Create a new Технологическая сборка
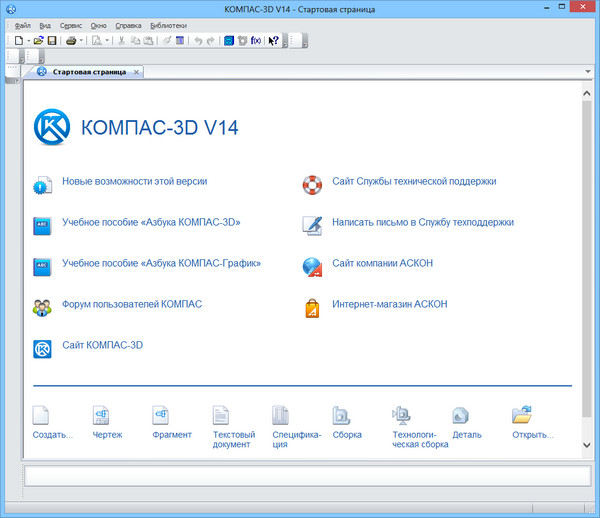The image size is (600, 518). pyautogui.click(x=401, y=415)
